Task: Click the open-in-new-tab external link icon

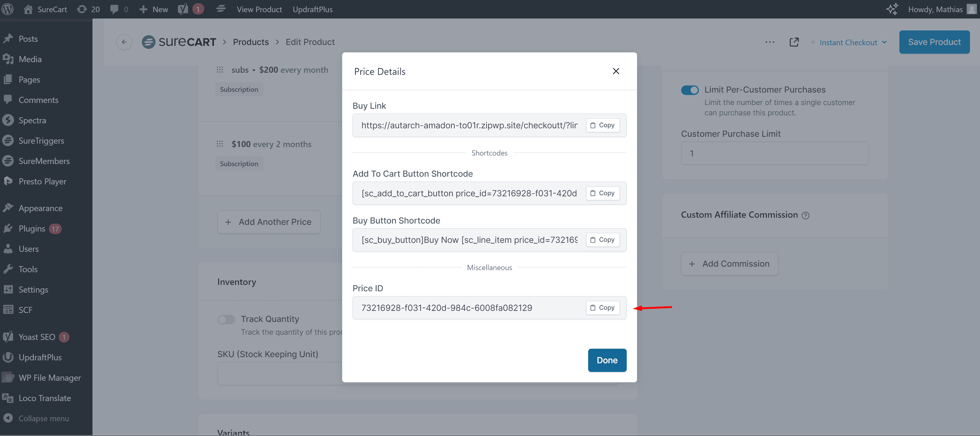Action: [794, 42]
